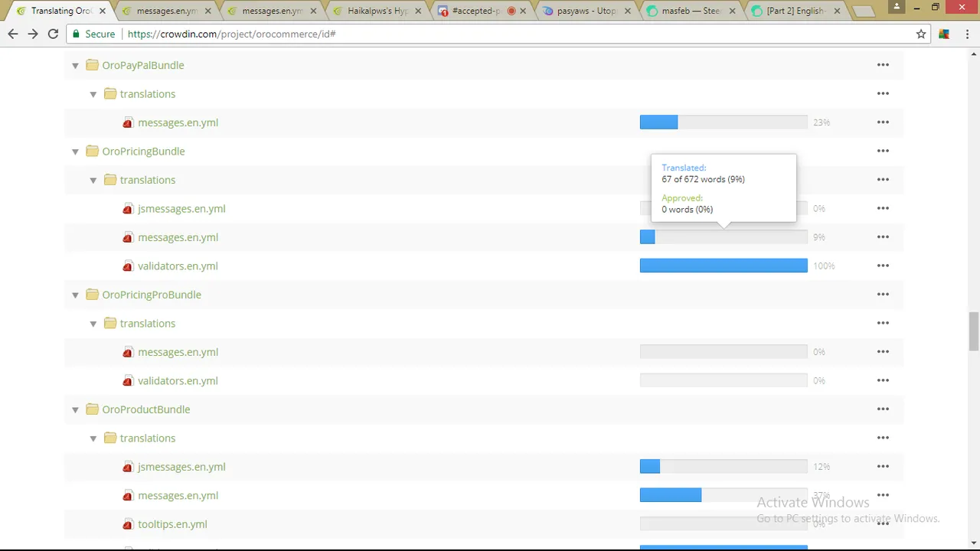The height and width of the screenshot is (551, 980).
Task: Open more options for OroPayPalBundle folder
Action: point(883,65)
